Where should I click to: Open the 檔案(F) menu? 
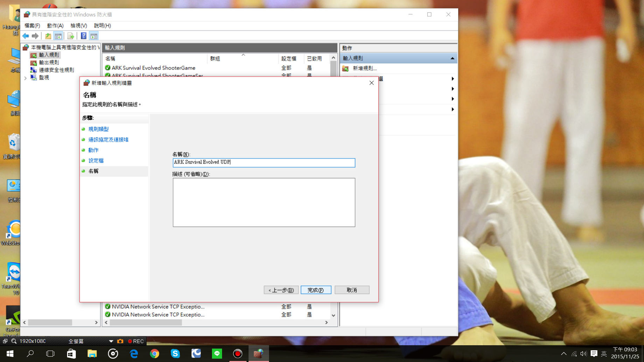[x=32, y=26]
